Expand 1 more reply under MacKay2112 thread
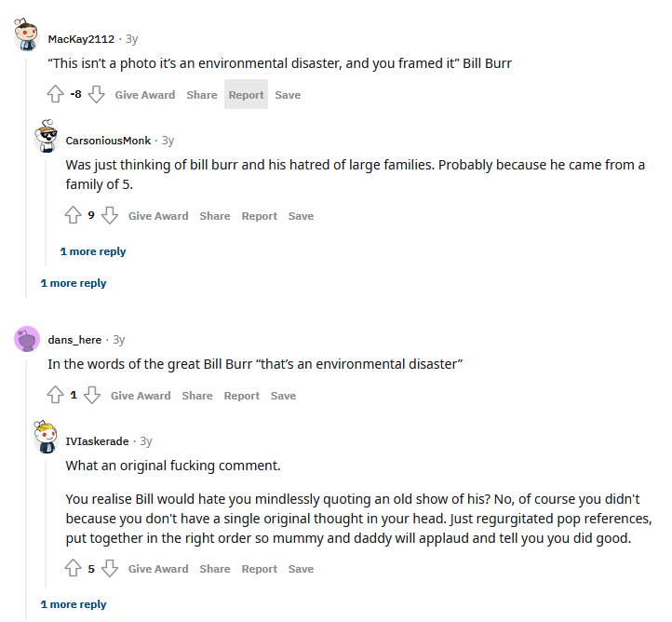Image resolution: width=672 pixels, height=622 pixels. click(74, 283)
